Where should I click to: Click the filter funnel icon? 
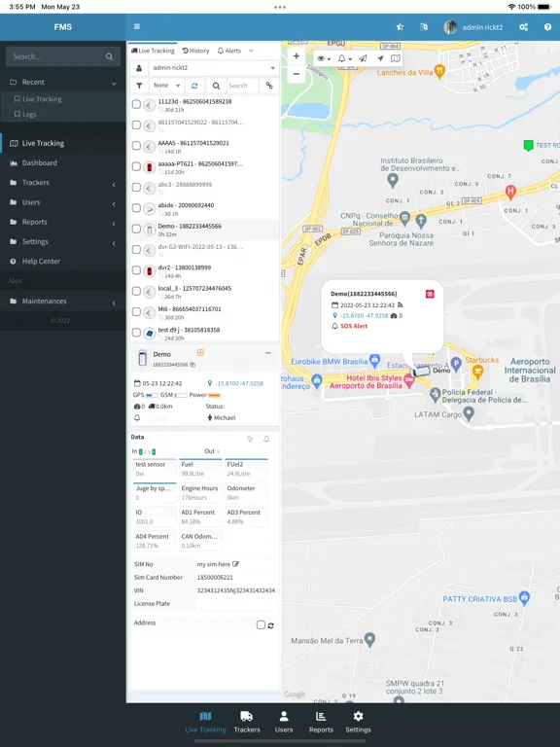click(139, 86)
